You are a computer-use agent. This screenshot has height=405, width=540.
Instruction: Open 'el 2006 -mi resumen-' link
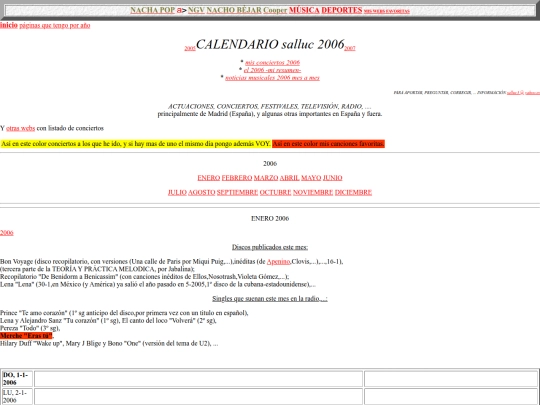click(272, 70)
